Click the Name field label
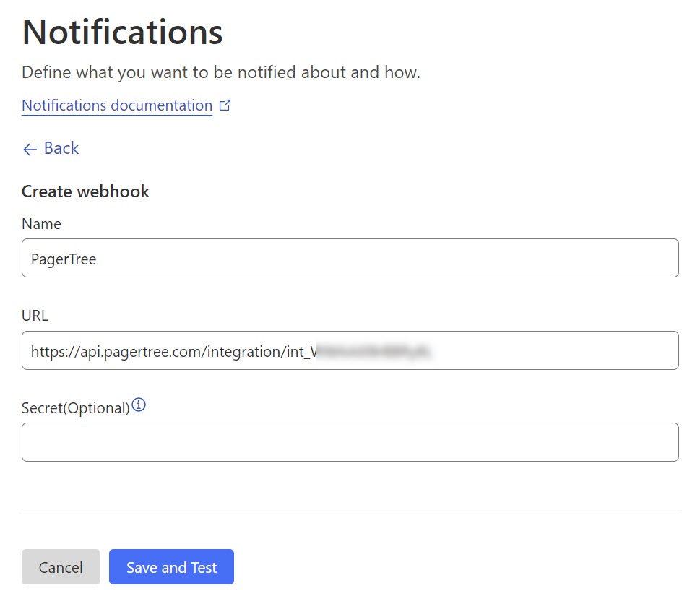Screen dimensions: 700x604 coord(41,224)
